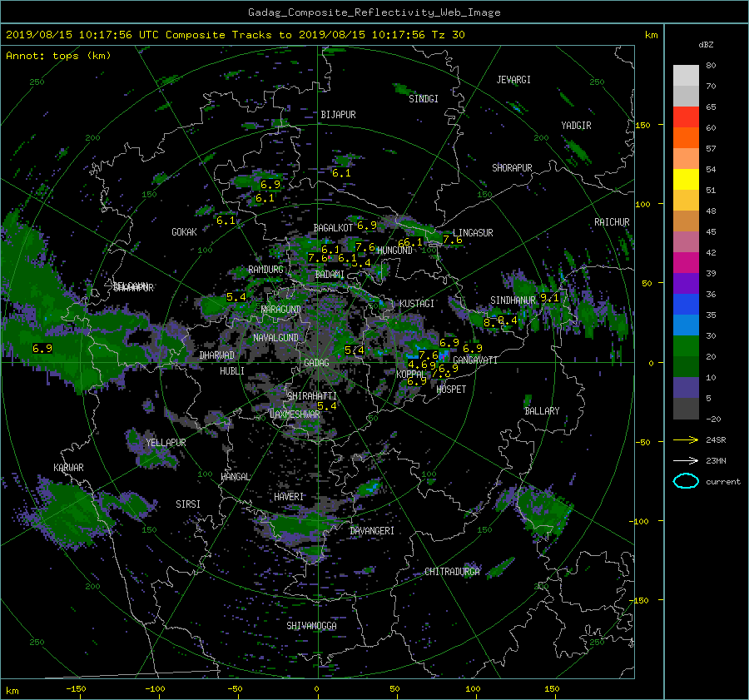
Task: Click the JEVARGI city label
Action: pos(513,80)
